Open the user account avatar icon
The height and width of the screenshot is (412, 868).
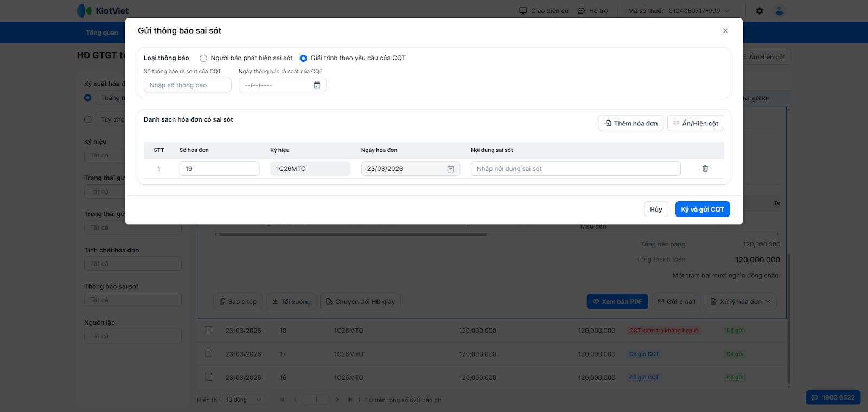pyautogui.click(x=780, y=11)
